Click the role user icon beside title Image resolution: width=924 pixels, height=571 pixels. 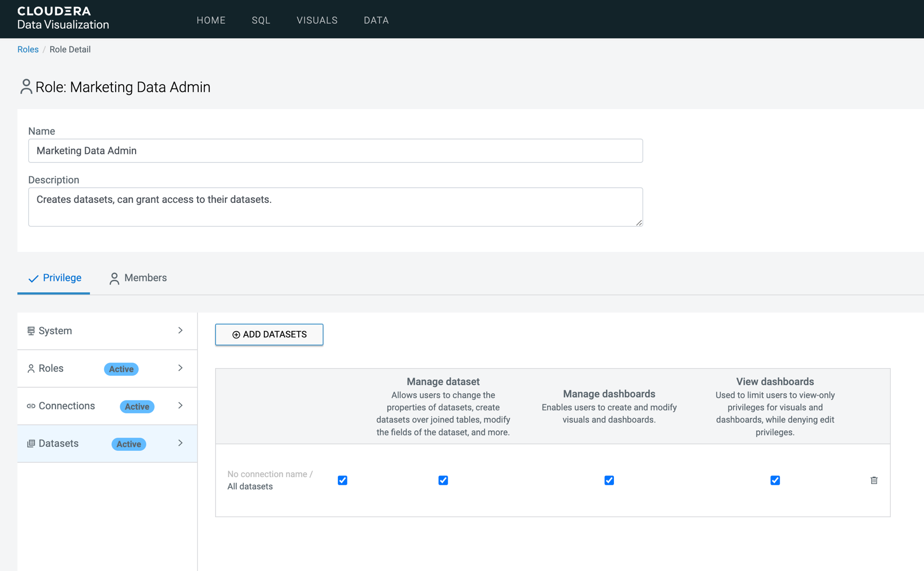pos(26,87)
